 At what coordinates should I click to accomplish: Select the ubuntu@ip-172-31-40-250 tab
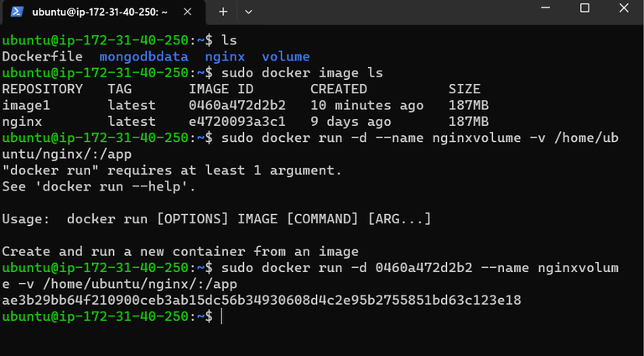coord(101,12)
